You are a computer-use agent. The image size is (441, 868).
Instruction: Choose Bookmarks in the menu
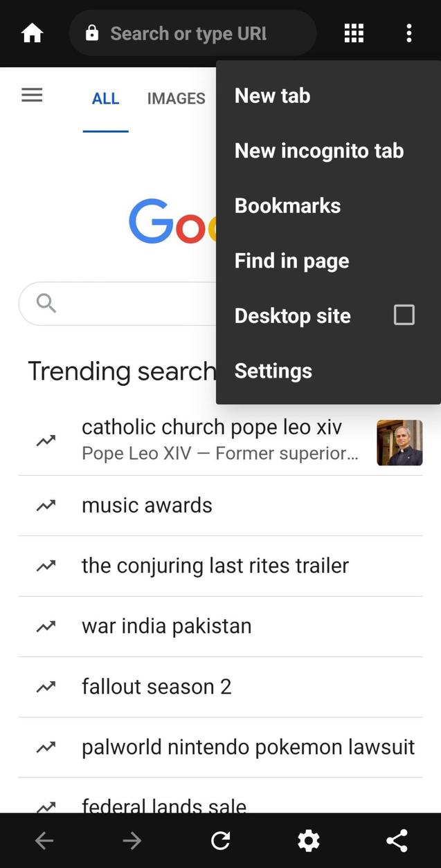pos(287,205)
